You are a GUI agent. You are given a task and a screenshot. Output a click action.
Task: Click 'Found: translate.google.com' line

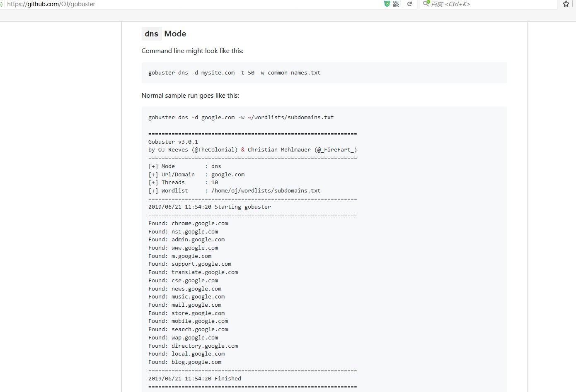(x=193, y=272)
